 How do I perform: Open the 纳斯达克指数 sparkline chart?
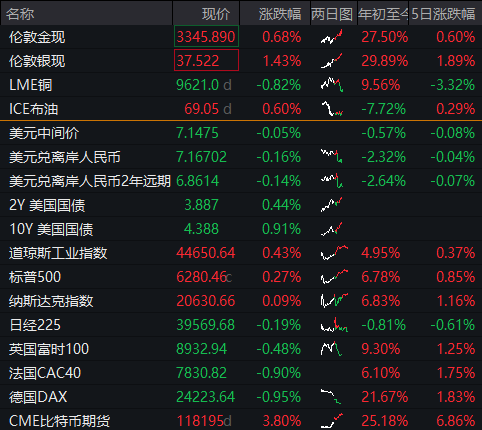coord(334,301)
